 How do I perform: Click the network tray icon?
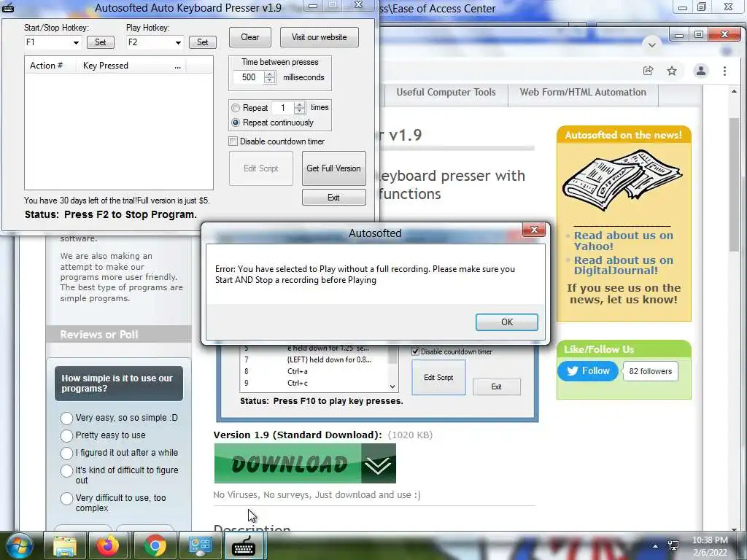[673, 546]
